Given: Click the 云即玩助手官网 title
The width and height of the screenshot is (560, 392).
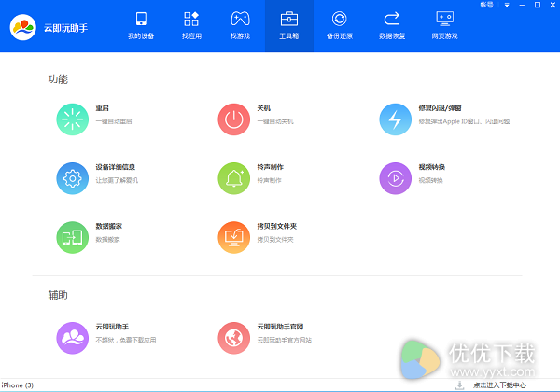Looking at the screenshot, I should [280, 327].
